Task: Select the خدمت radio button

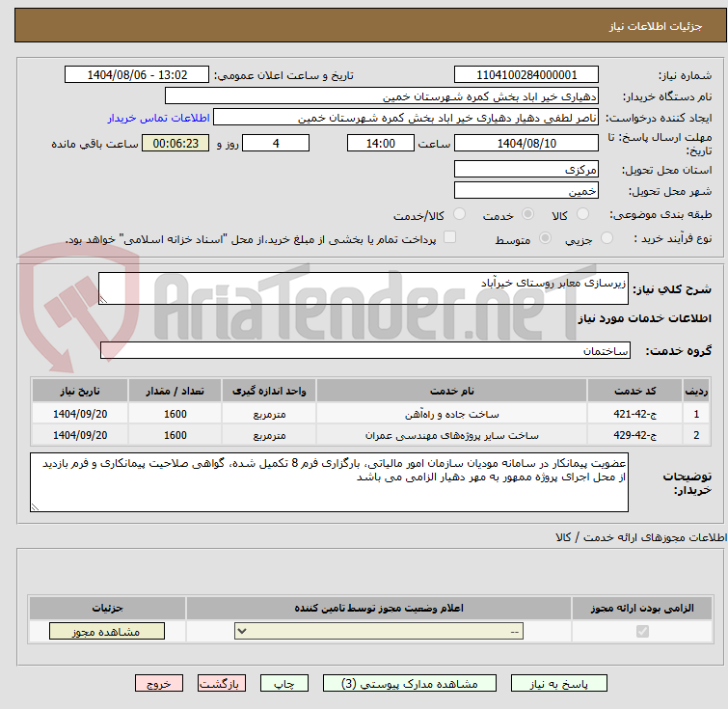Action: click(527, 214)
